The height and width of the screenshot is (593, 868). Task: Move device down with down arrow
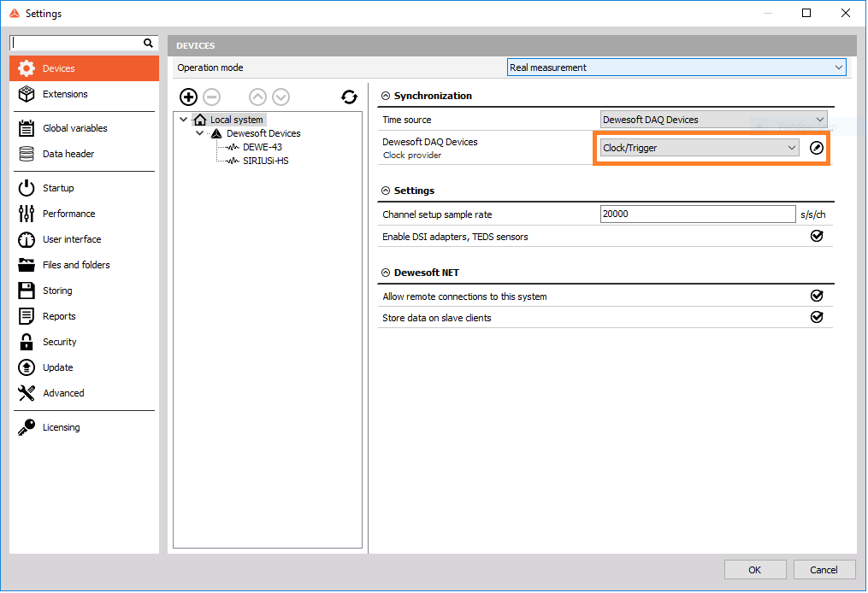click(x=280, y=97)
